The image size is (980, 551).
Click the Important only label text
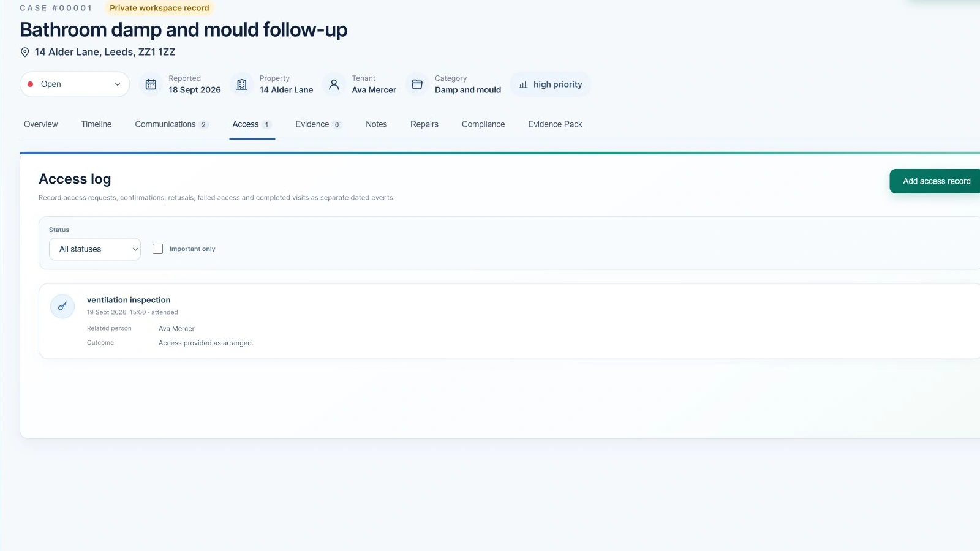pos(192,249)
